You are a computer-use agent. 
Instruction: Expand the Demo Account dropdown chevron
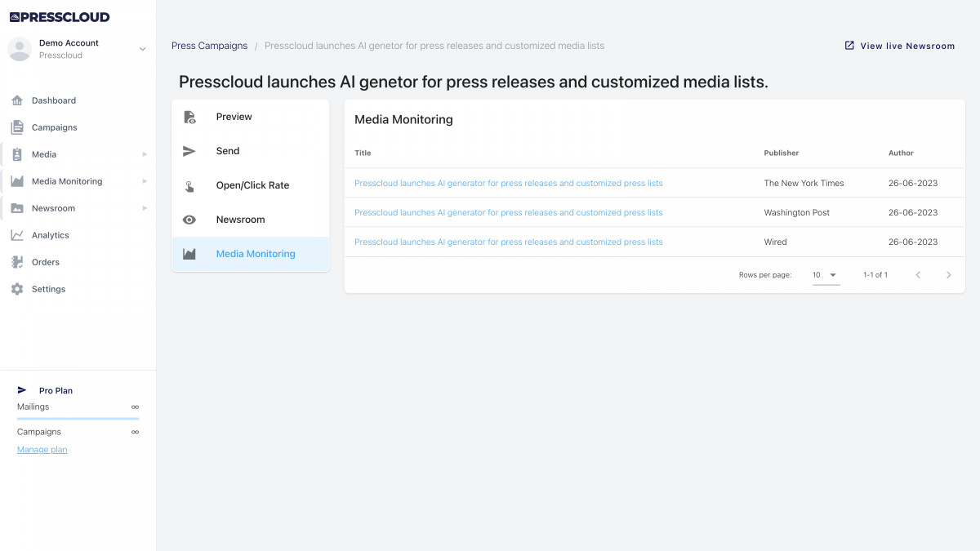coord(142,49)
